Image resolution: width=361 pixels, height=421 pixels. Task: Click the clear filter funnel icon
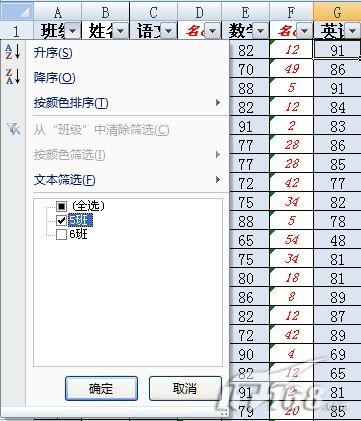pos(13,129)
